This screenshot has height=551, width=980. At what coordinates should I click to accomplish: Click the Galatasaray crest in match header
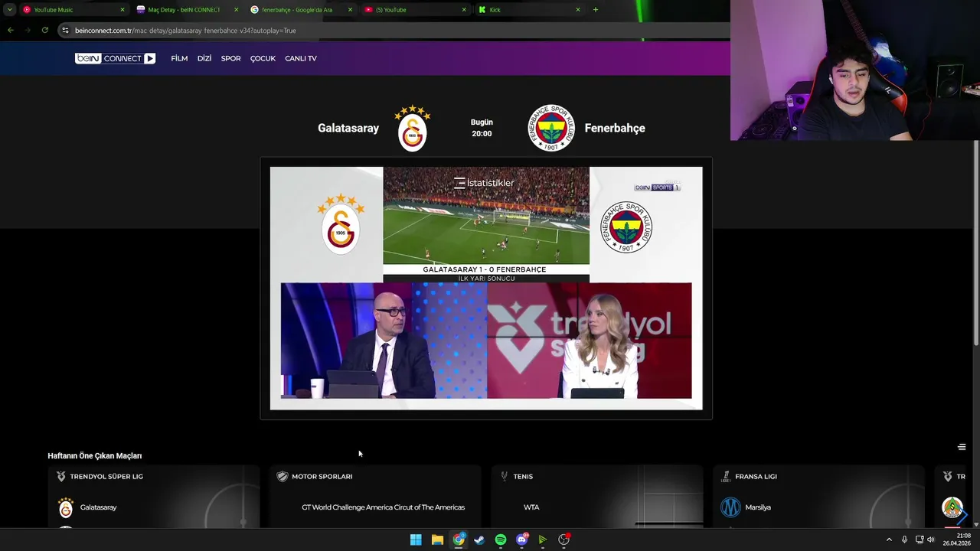click(413, 128)
